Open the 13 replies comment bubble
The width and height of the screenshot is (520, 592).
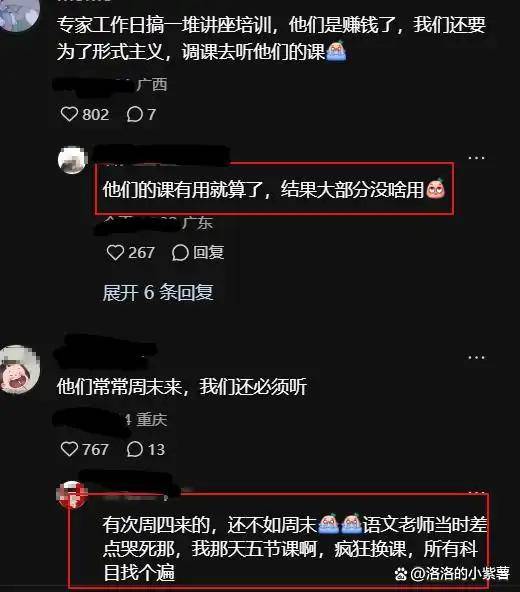(134, 449)
